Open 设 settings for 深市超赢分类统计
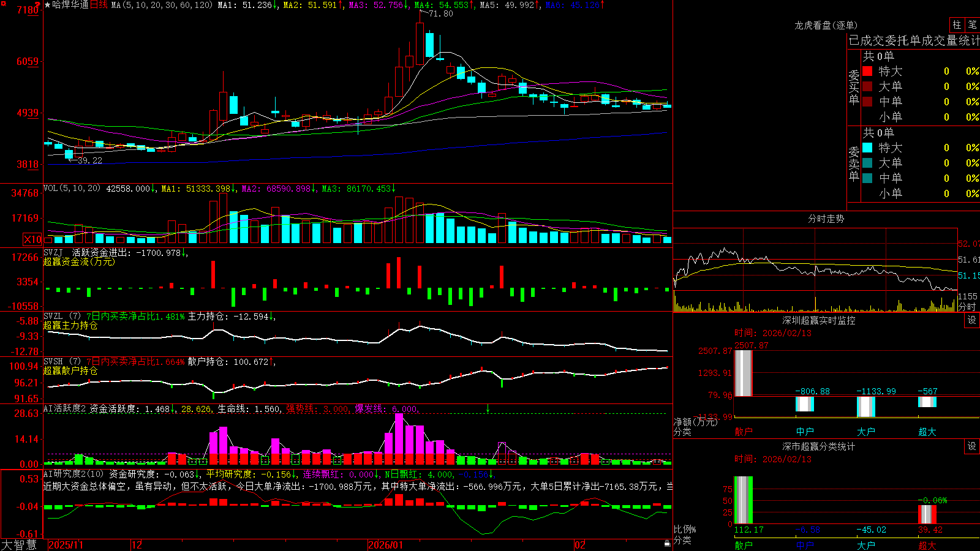The image size is (980, 551). tap(972, 446)
